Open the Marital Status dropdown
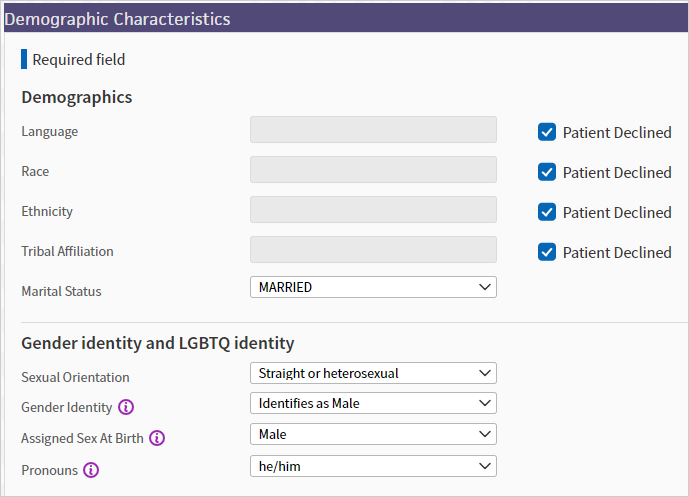689x497 pixels. click(x=372, y=287)
